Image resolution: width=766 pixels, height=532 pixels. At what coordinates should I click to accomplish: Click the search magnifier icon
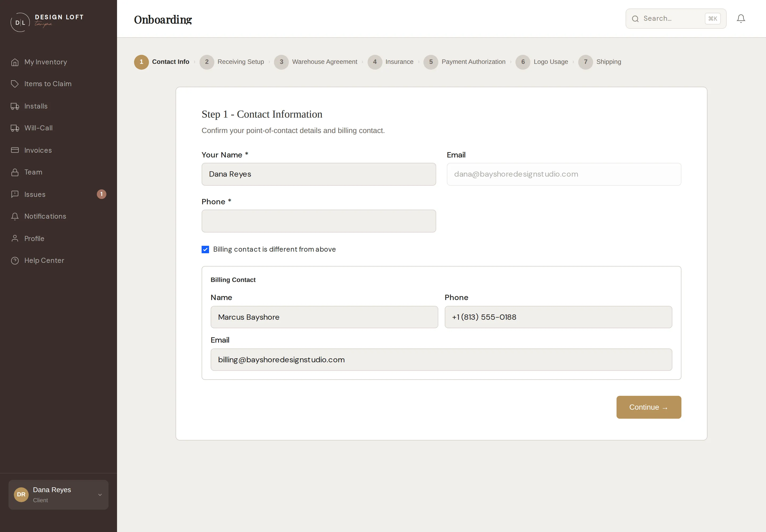click(635, 19)
